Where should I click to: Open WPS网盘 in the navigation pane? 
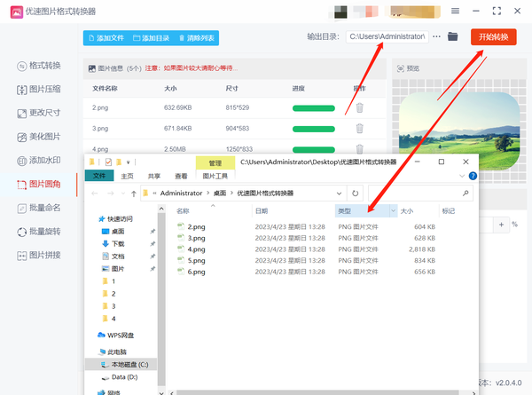116,336
